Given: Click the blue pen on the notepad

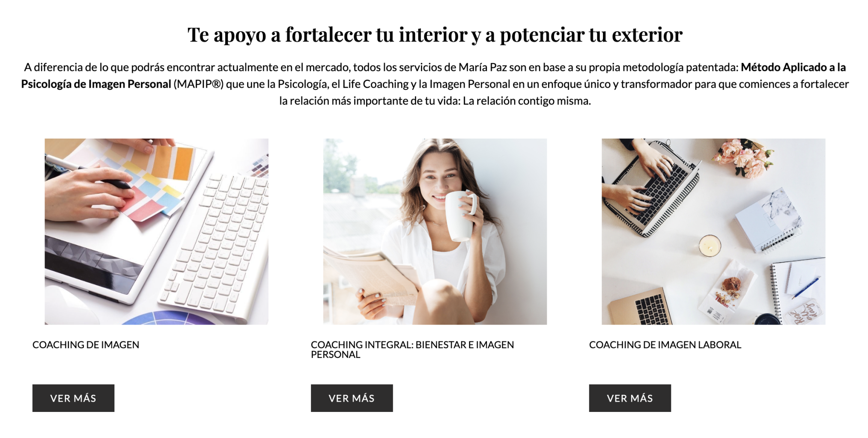Looking at the screenshot, I should point(805,288).
